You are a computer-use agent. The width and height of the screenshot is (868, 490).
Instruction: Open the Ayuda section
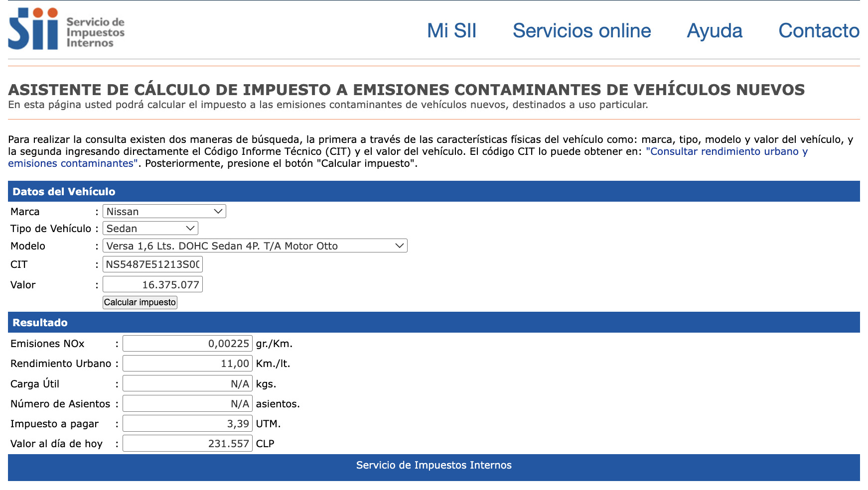click(x=715, y=31)
